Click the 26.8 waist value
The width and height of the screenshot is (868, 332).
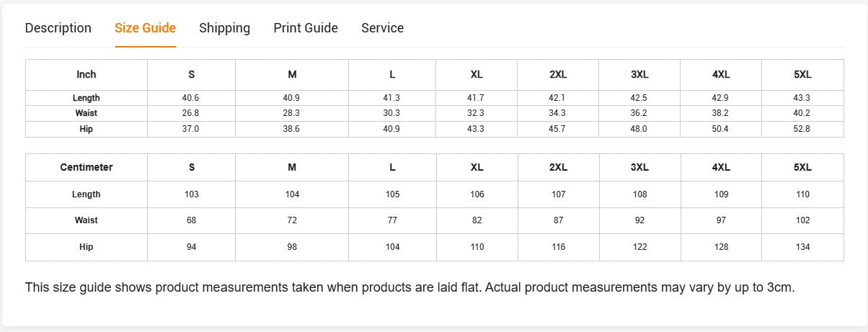pyautogui.click(x=191, y=113)
